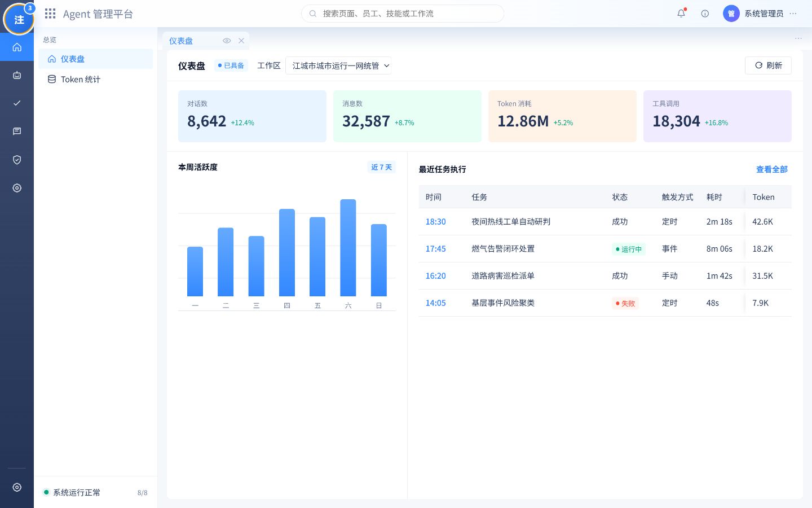The height and width of the screenshot is (508, 812).
Task: Open the shield security icon in left rail
Action: point(17,160)
